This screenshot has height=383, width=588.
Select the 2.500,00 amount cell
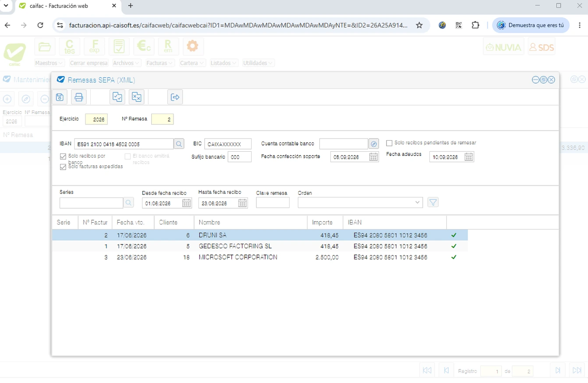tap(327, 257)
